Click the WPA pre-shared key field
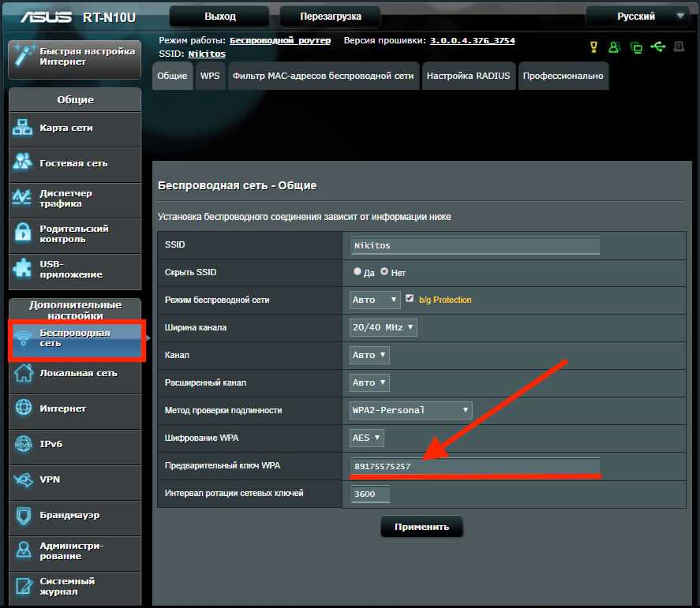Viewport: 700px width, 608px height. pos(475,466)
